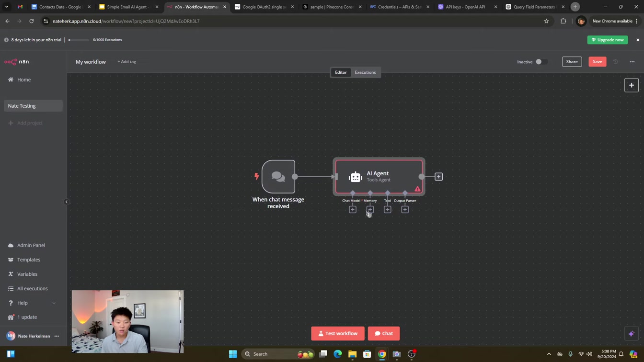Viewport: 644px width, 362px height.
Task: Toggle the workflow Inactive switch
Action: (x=541, y=62)
